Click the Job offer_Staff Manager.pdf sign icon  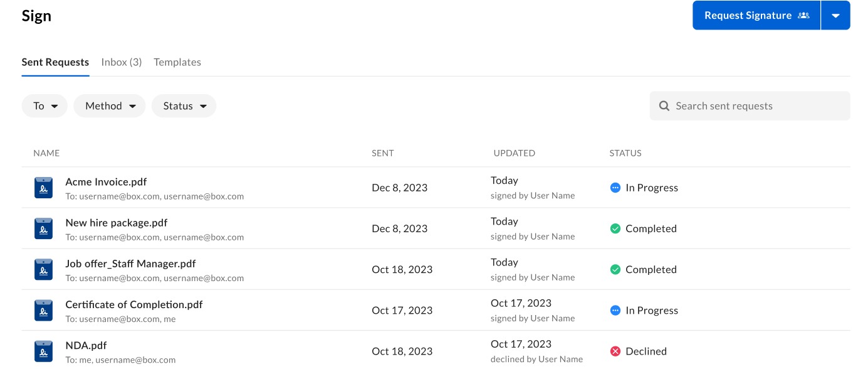point(43,269)
